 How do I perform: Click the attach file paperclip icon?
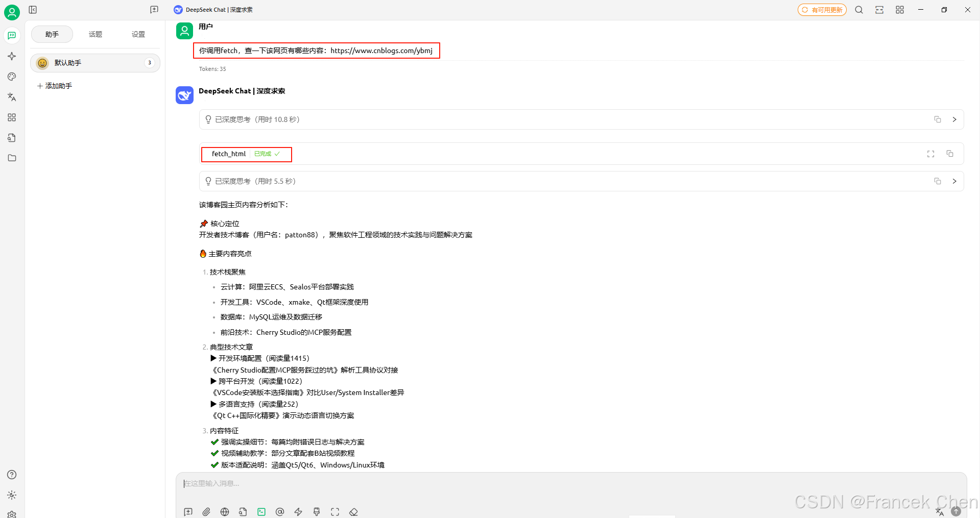pyautogui.click(x=206, y=512)
